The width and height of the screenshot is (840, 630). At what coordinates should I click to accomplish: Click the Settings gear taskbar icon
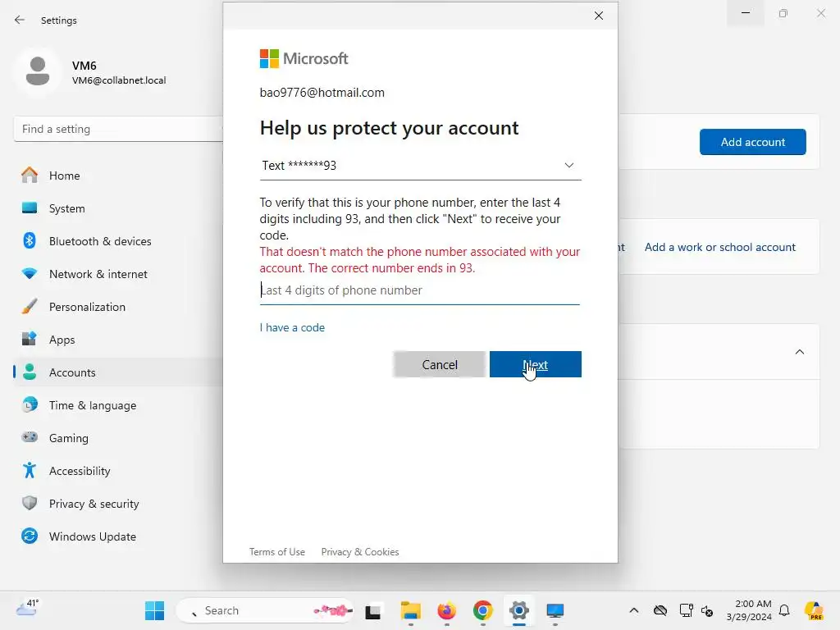519,610
